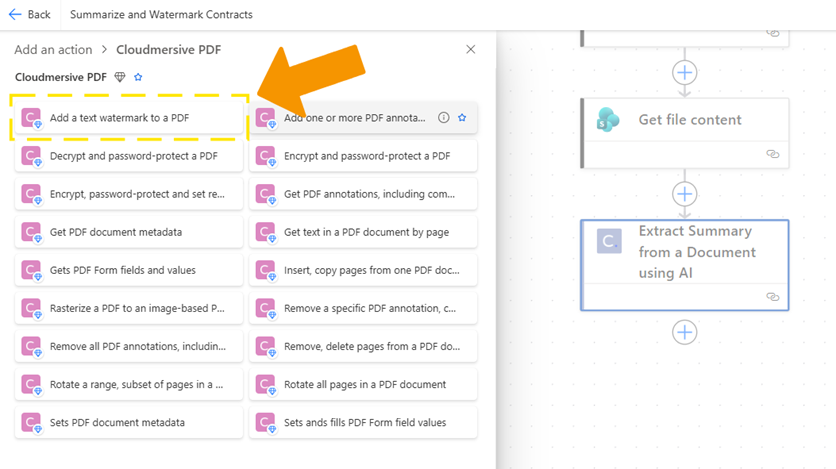
Task: Choose 'Remove a specific PDF annotation, c...'
Action: tap(363, 309)
